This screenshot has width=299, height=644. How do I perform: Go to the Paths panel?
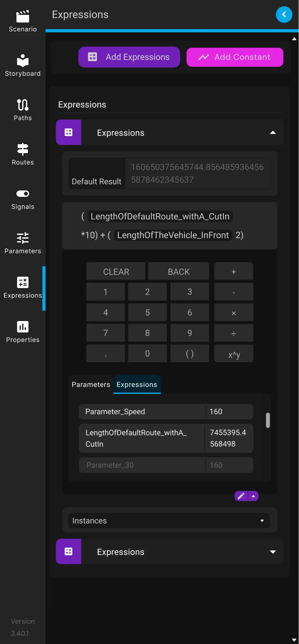[x=22, y=110]
